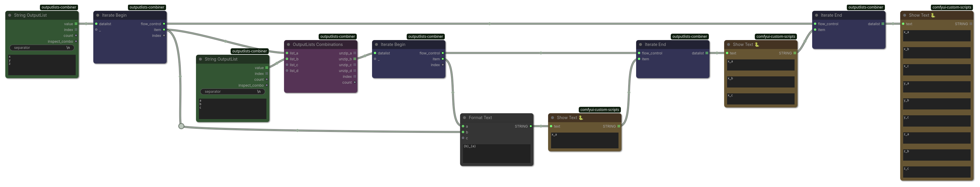Click the unzip_b output socket
This screenshot has height=187, width=980.
[354, 59]
